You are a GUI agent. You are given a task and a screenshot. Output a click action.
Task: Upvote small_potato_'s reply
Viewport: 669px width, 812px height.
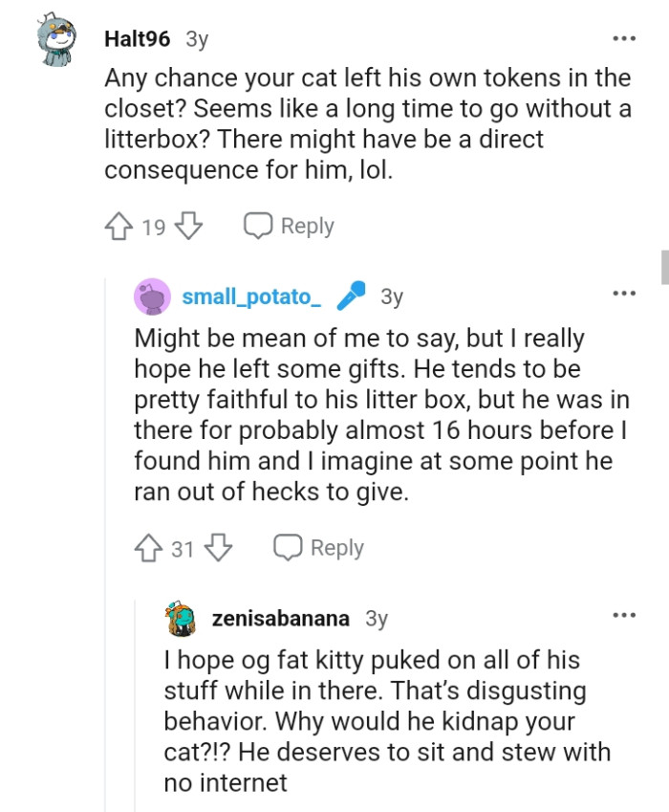click(148, 548)
